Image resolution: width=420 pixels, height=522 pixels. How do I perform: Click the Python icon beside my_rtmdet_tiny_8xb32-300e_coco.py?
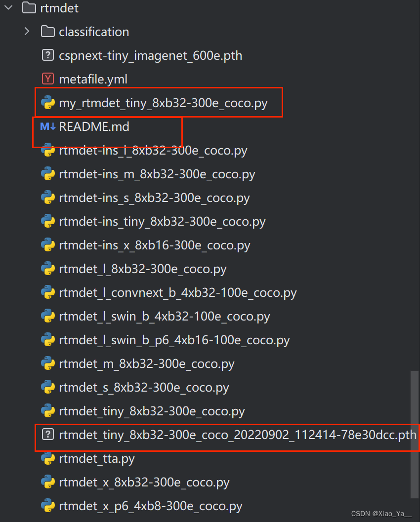(47, 102)
